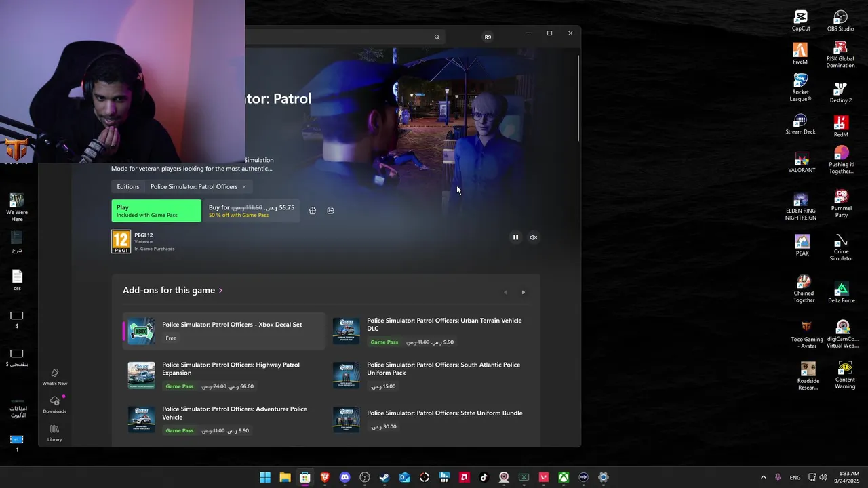Select the css file on desktop

(x=17, y=281)
